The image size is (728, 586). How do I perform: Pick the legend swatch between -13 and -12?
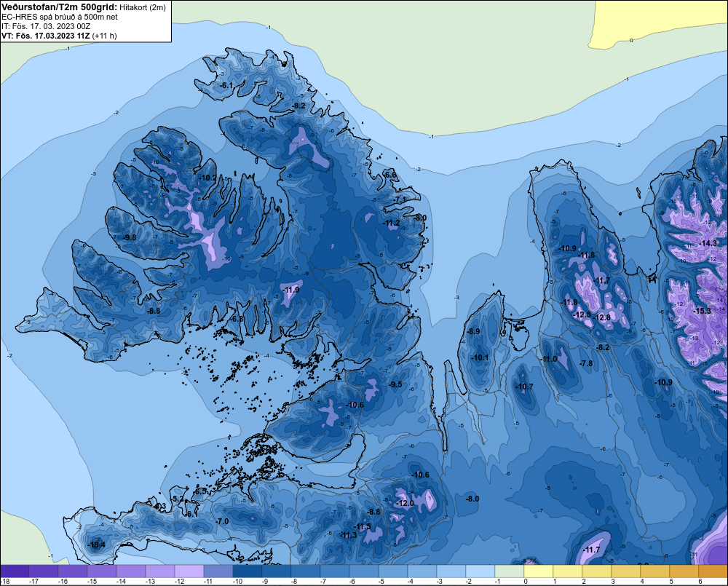160,571
